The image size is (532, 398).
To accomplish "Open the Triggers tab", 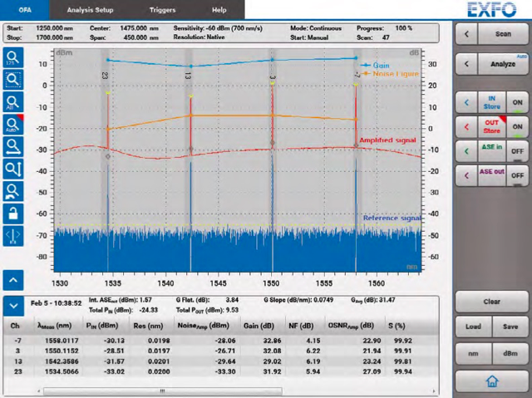I will point(162,9).
